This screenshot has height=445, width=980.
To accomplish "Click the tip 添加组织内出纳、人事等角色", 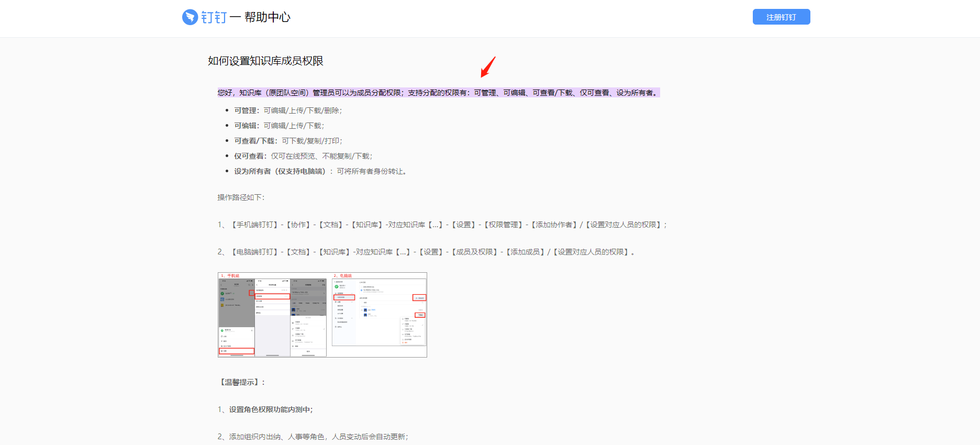I will pos(313,437).
